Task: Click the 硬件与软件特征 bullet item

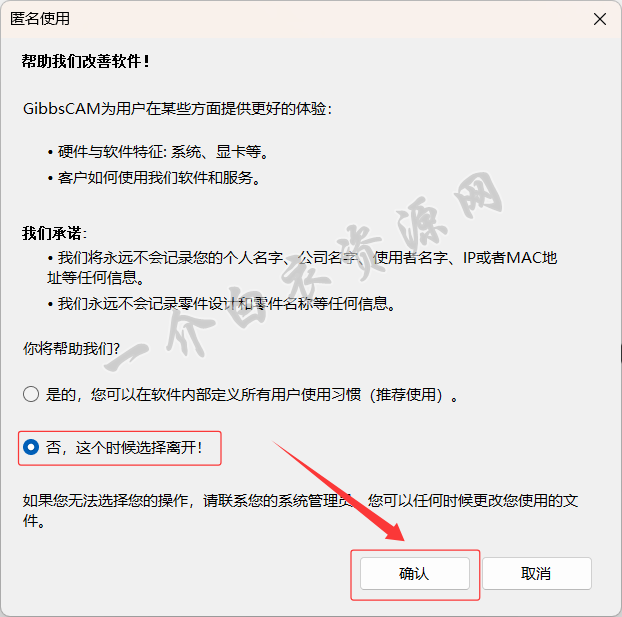Action: (x=158, y=152)
